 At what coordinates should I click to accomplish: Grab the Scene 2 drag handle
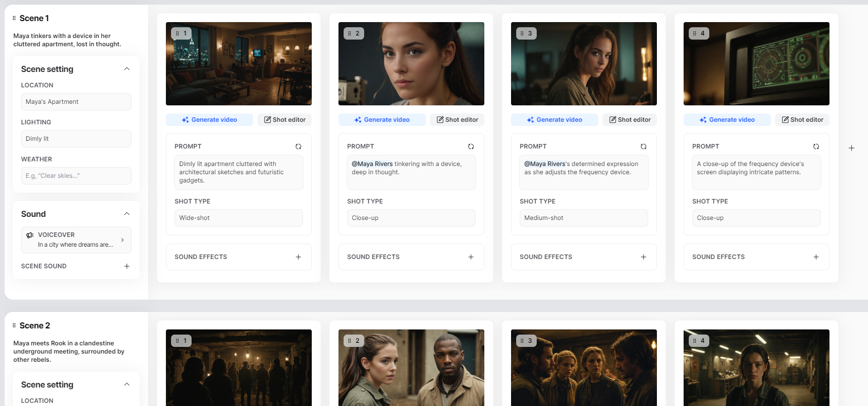[x=14, y=325]
